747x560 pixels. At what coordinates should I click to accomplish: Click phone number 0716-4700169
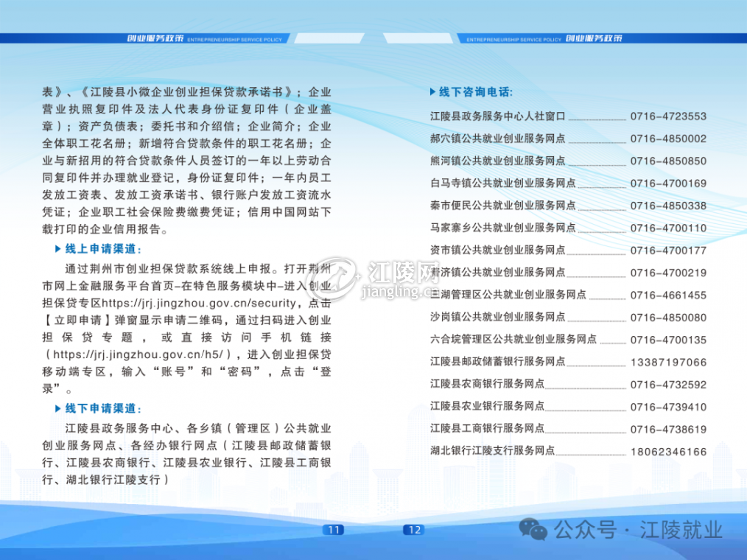(668, 183)
